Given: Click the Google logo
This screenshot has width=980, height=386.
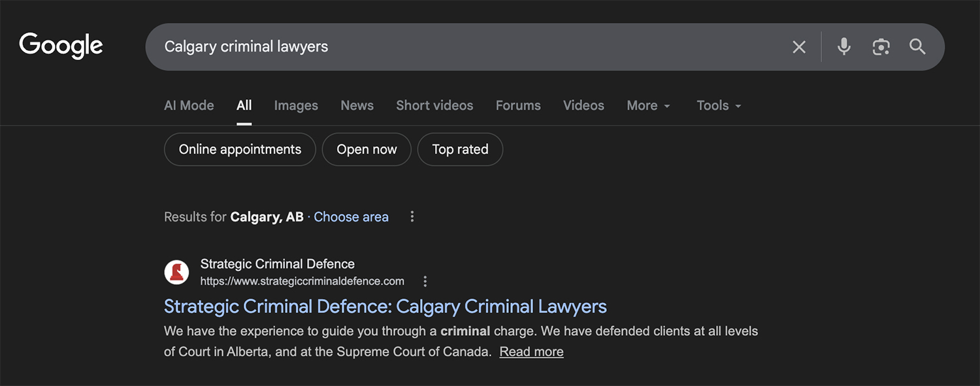Looking at the screenshot, I should coord(61,46).
